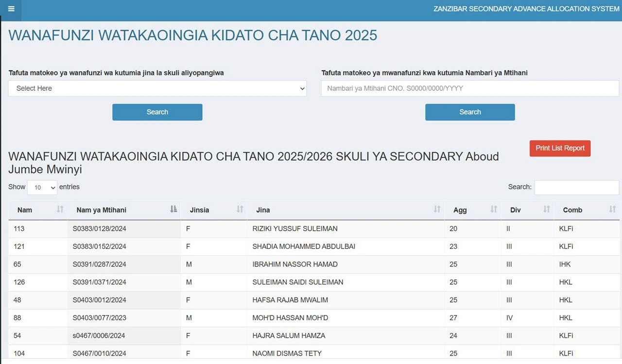Click the Agg value 20 for Riziki
This screenshot has height=364, width=622.
(x=453, y=228)
